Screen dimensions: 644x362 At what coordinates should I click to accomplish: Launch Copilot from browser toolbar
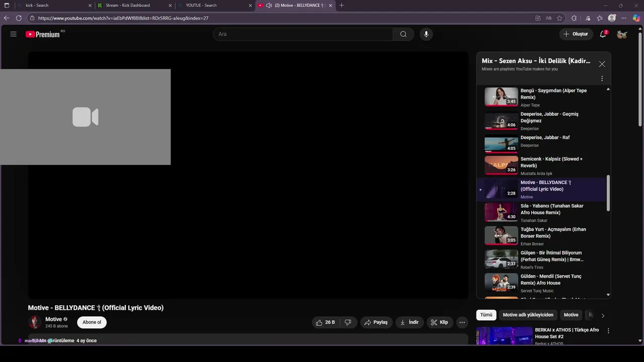coord(636,18)
